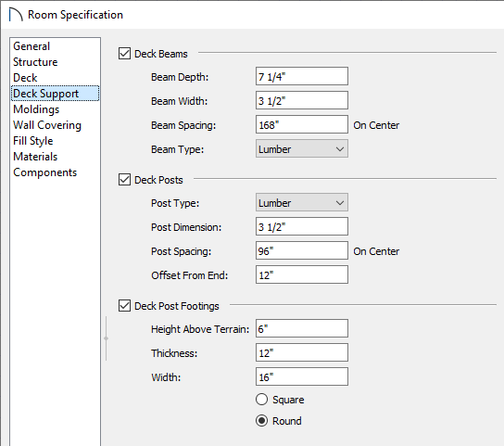Disable the Deck Post Footings checkbox
This screenshot has width=504, height=446.
124,306
